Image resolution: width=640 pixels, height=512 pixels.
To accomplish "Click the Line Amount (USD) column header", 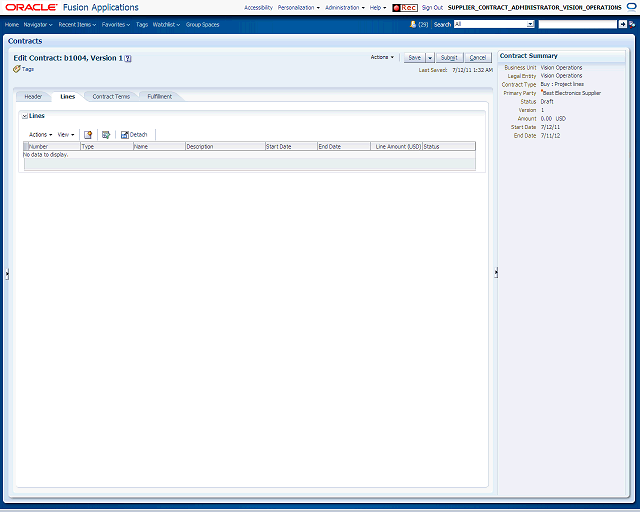I will 396,147.
